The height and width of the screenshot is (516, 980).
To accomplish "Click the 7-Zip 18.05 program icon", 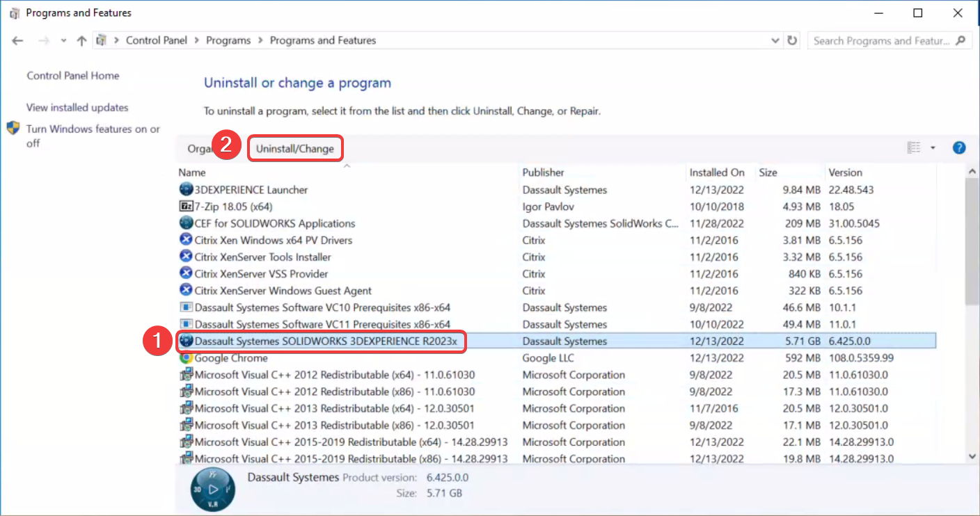I will point(186,207).
